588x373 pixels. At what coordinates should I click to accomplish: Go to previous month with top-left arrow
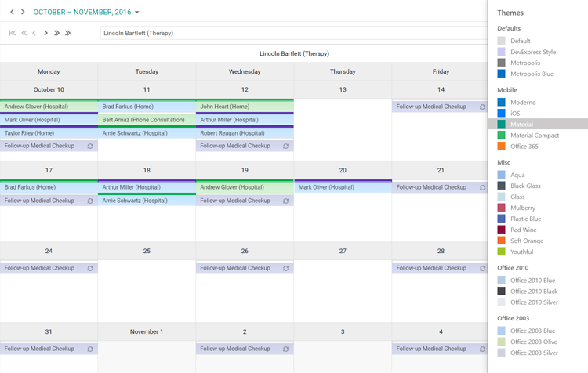coord(13,13)
